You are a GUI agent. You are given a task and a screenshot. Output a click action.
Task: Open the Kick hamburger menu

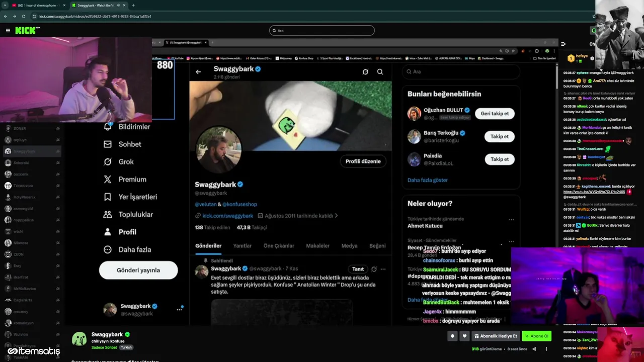pyautogui.click(x=8, y=31)
